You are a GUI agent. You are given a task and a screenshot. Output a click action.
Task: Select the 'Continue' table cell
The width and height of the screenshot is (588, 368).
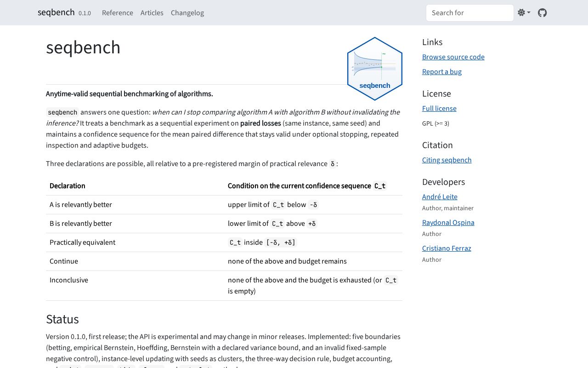[135, 261]
